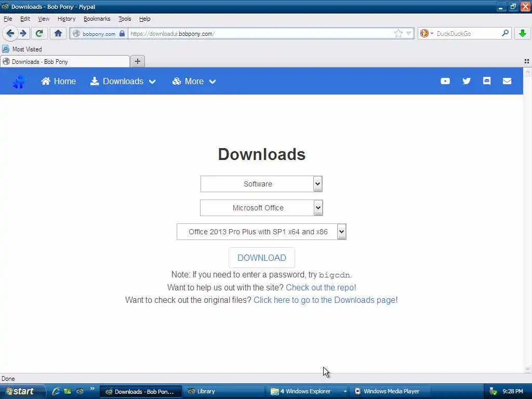
Task: Click here to go to Downloads page link
Action: (325, 300)
